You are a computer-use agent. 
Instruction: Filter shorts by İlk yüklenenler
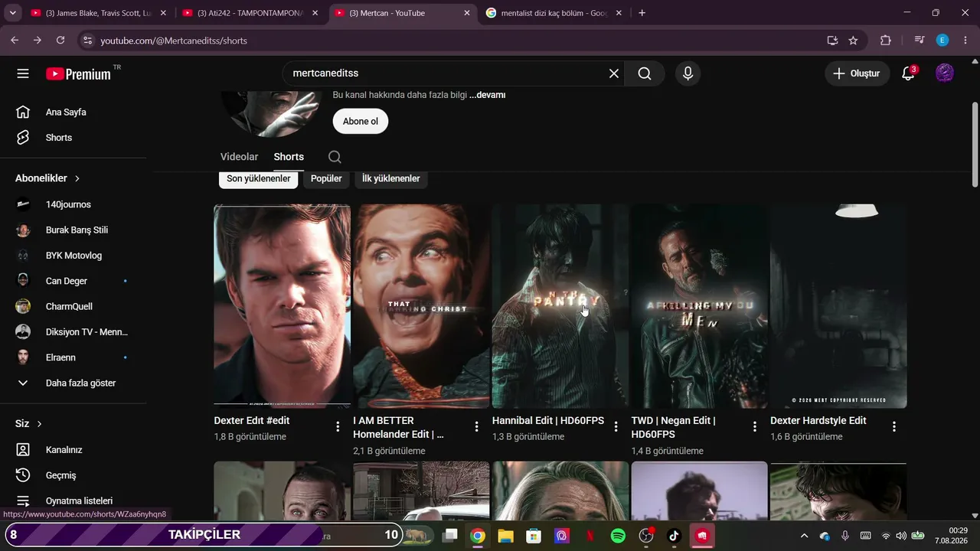(x=391, y=178)
